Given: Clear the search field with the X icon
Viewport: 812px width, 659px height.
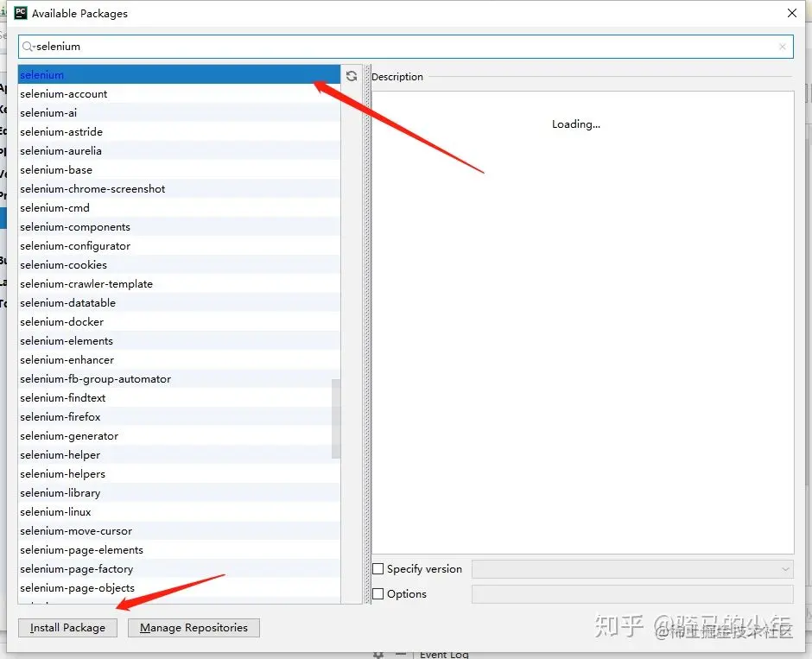Looking at the screenshot, I should pyautogui.click(x=783, y=47).
